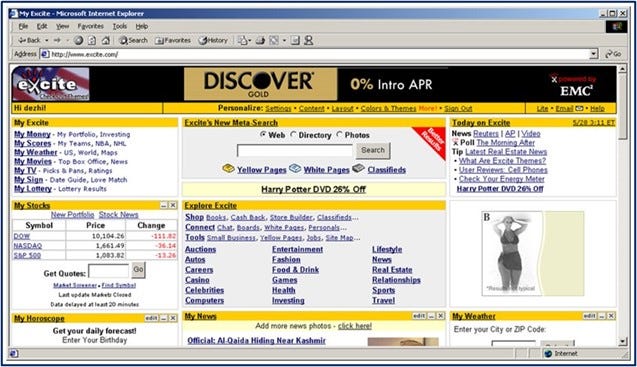Click the Go button beside the address bar
Image resolution: width=637 pixels, height=367 pixels.
[613, 54]
